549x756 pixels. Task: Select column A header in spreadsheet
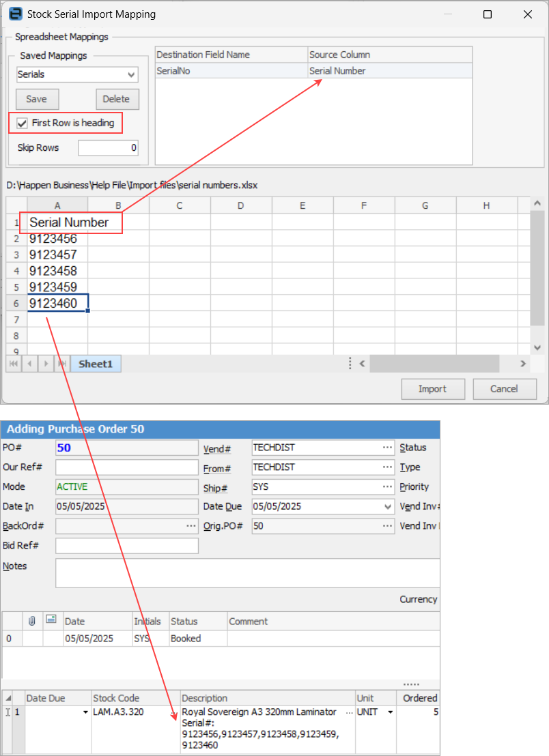tap(57, 205)
